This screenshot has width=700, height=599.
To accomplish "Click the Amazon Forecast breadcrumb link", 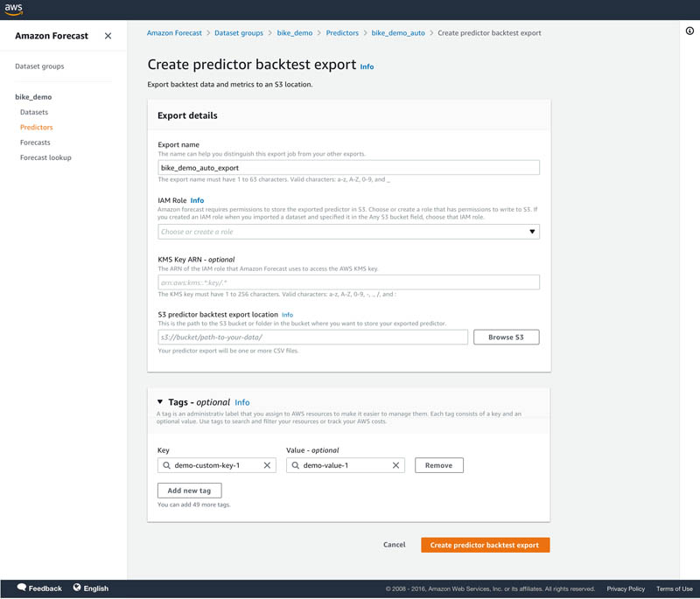I will tap(174, 33).
